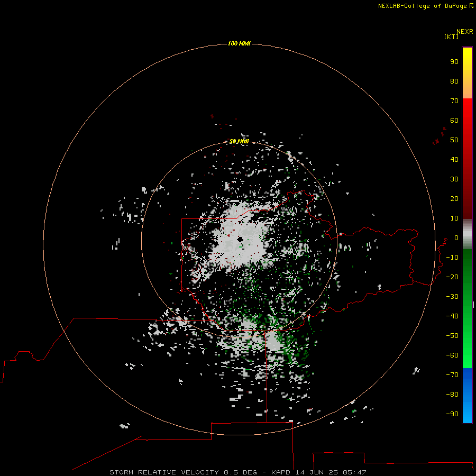Click the yellow segment of the color bar
476x476 pixels.
[467, 73]
